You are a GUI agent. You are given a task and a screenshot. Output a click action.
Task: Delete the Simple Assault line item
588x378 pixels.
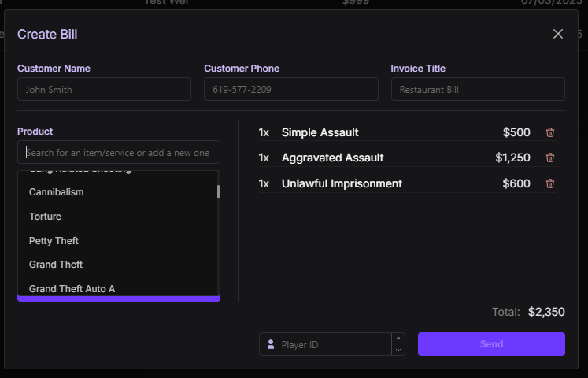[550, 133]
